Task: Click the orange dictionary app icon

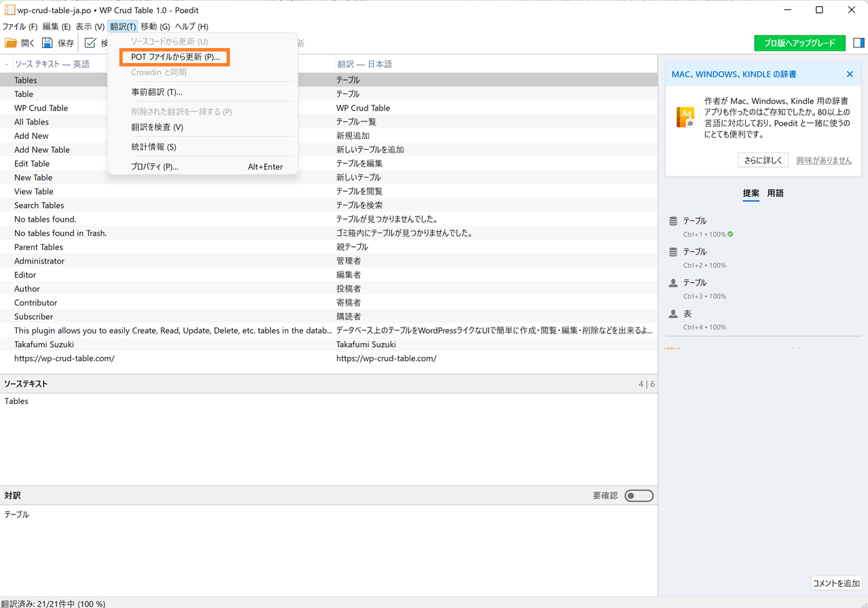Action: 686,117
